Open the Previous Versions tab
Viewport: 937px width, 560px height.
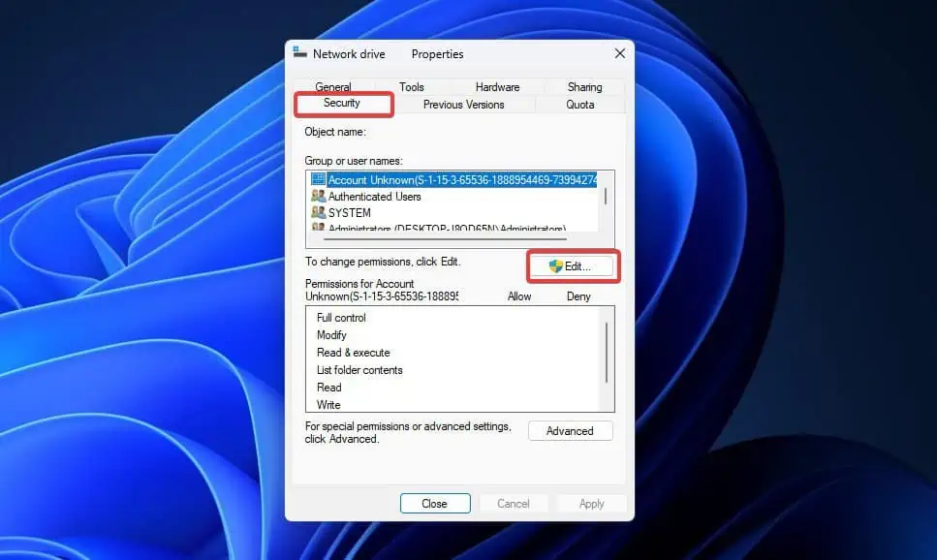[464, 105]
